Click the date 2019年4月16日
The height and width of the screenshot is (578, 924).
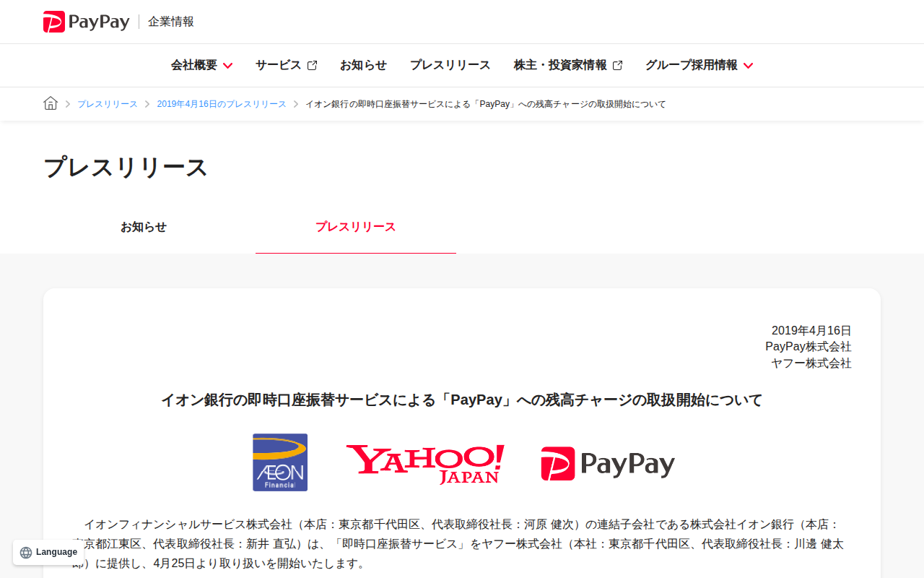[811, 330]
